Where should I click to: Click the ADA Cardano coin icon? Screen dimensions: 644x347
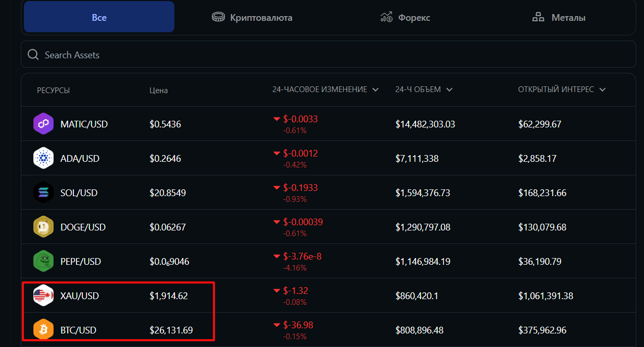(x=43, y=158)
